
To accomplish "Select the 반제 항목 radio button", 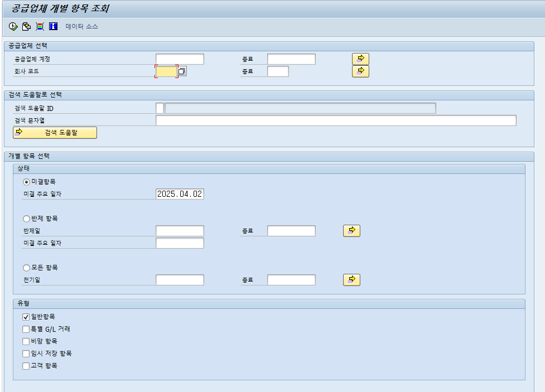I will [26, 219].
